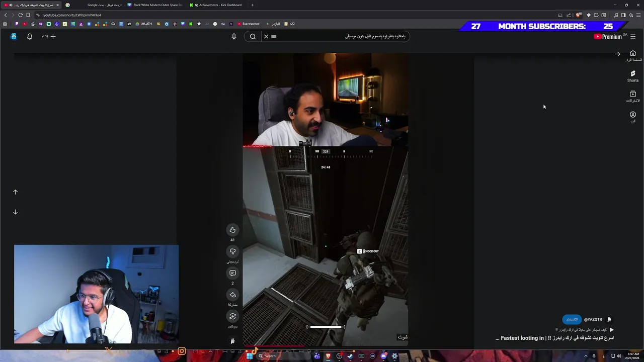Seek in the Short's red progress bar

(325, 346)
